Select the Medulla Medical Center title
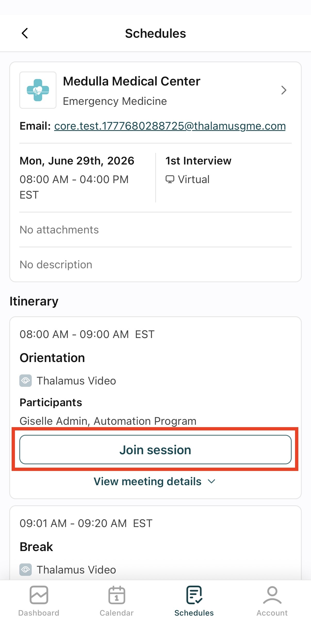This screenshot has width=311, height=644. coord(132,81)
